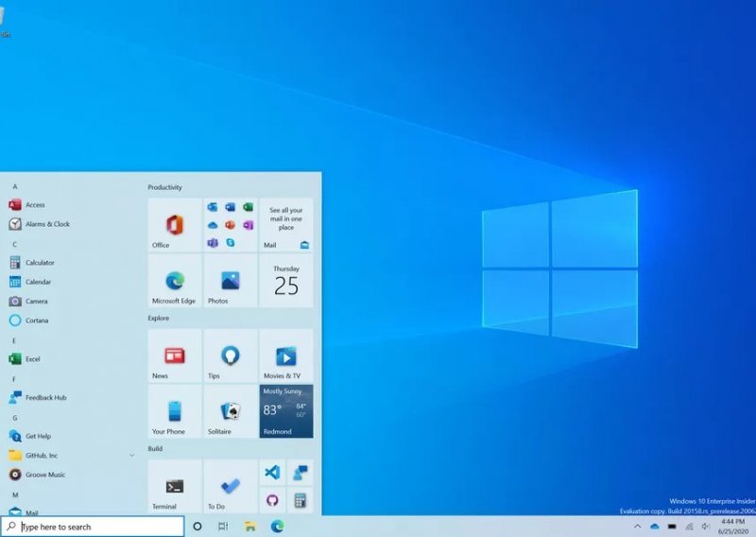Launch the Terminal tile in Build
Viewport: 756px width, 537px height.
(175, 486)
